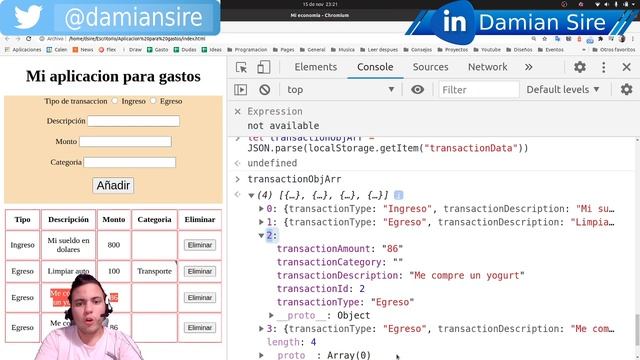Switch to the Network tab
640x360 pixels.
tap(487, 67)
